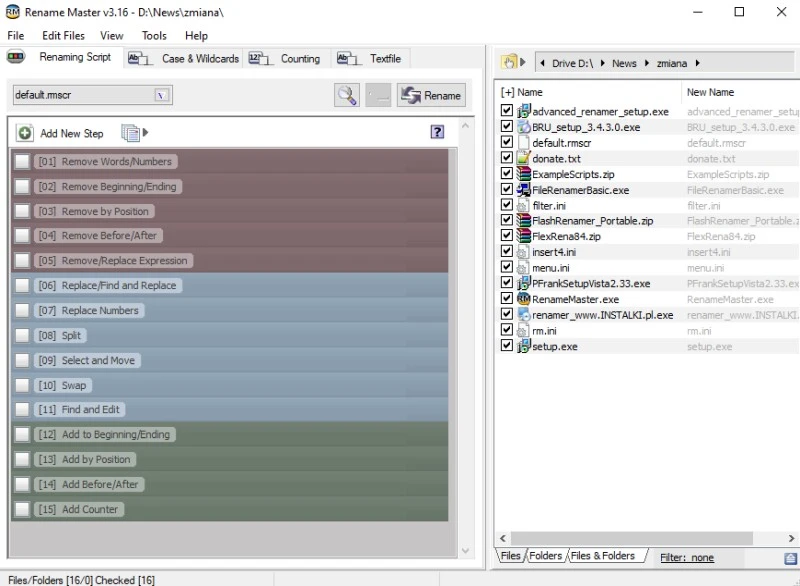Click the folder hand browse icon
This screenshot has width=800, height=586.
coord(513,63)
